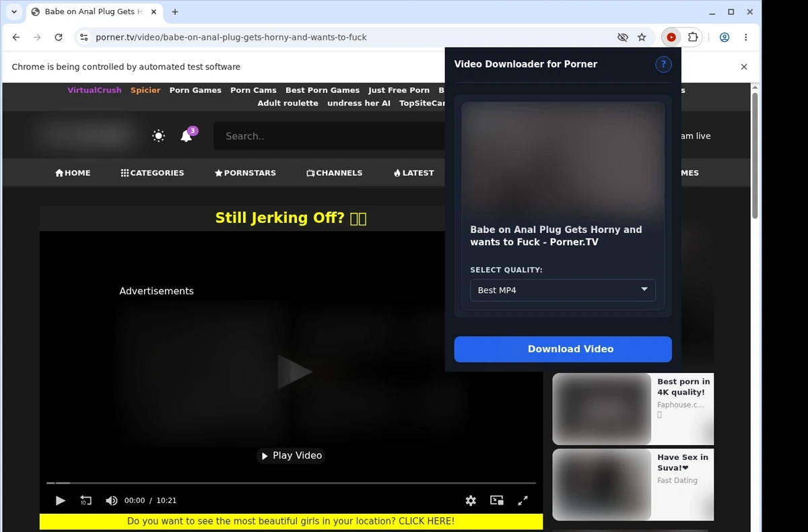The width and height of the screenshot is (808, 532).
Task: Open the Select Quality dropdown
Action: [x=563, y=290]
